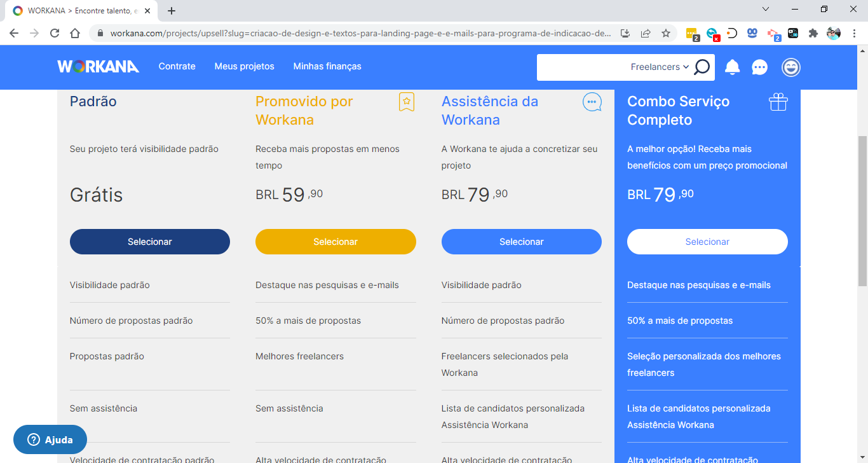This screenshot has height=463, width=868.
Task: Select the free Padrão plan
Action: pyautogui.click(x=150, y=242)
